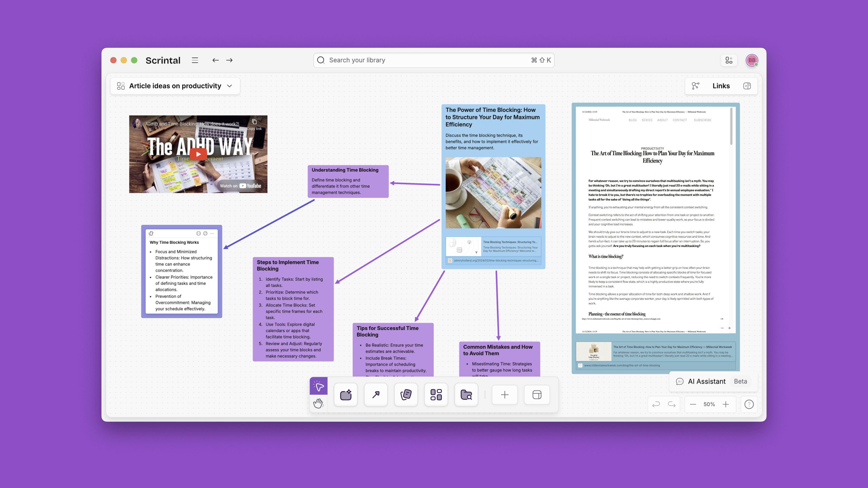The width and height of the screenshot is (868, 488).
Task: Open the documents stack tool
Action: pyautogui.click(x=406, y=395)
